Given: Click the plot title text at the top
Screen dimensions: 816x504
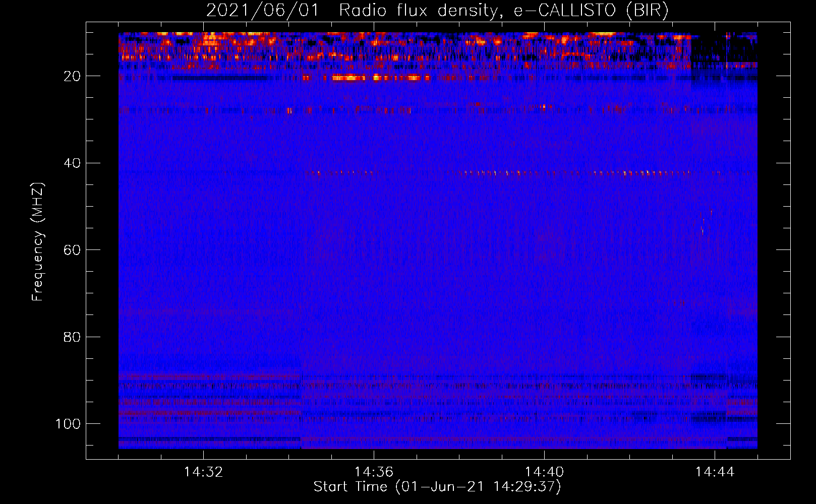Looking at the screenshot, I should 437,10.
